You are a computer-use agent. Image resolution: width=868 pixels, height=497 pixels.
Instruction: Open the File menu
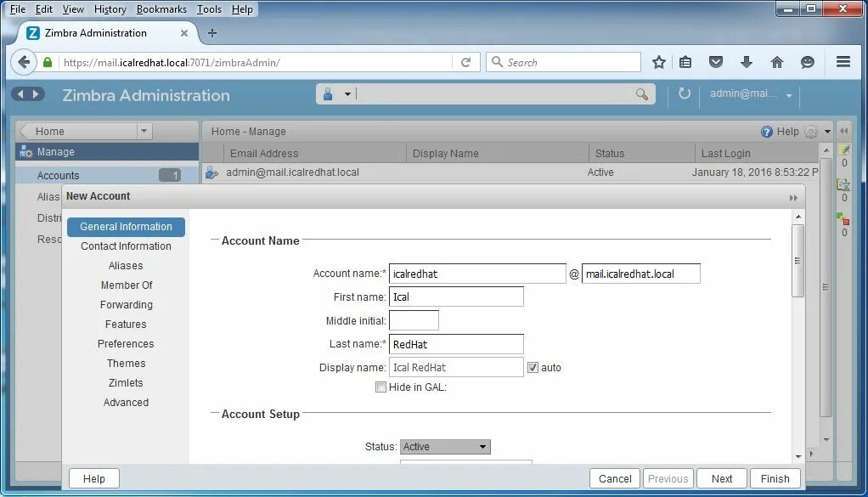18,8
